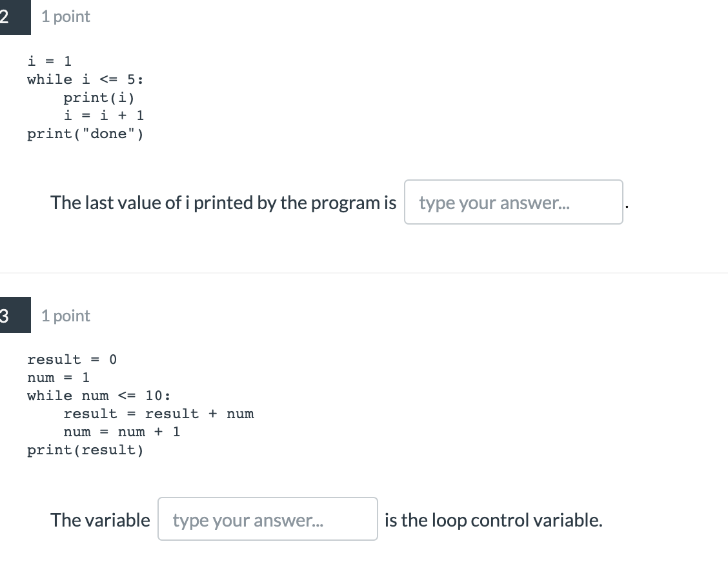Select the question 2 number badge

click(x=13, y=17)
